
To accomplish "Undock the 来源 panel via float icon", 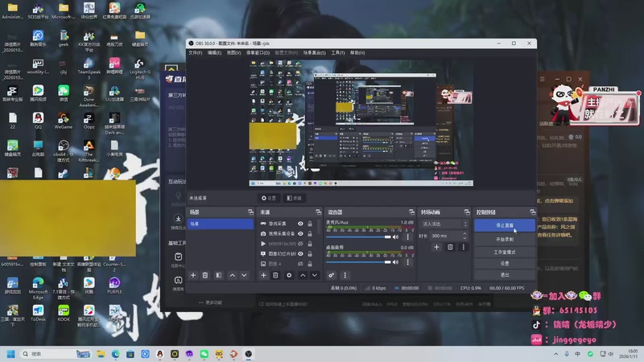I will click(318, 212).
